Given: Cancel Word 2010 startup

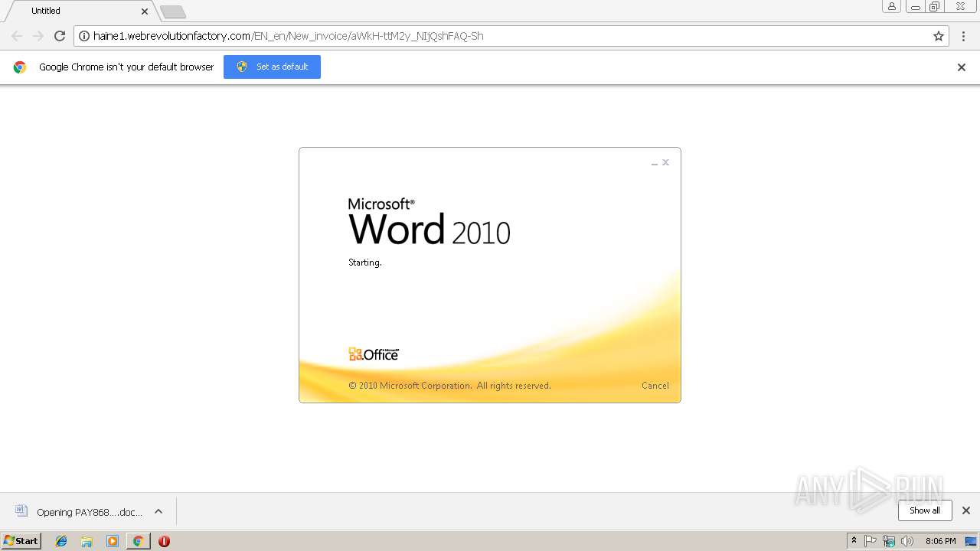Looking at the screenshot, I should click(655, 386).
